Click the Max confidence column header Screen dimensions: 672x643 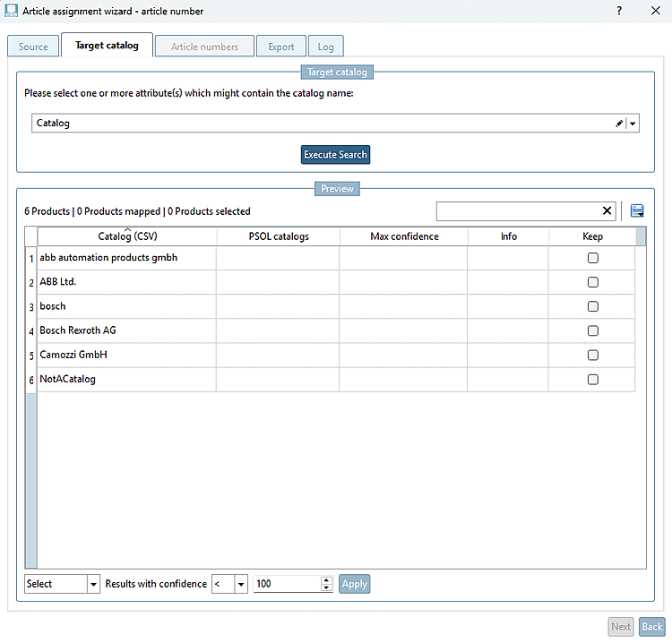coord(404,236)
